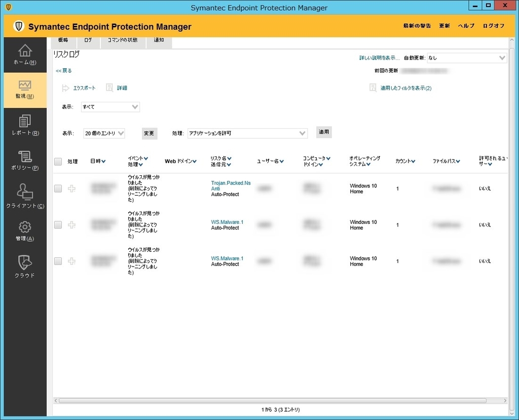Check the Trojan.Packed.NsAnti row checkbox

click(58, 188)
